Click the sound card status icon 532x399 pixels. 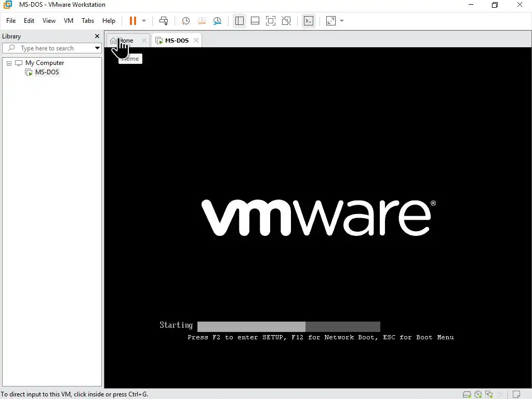(x=500, y=394)
